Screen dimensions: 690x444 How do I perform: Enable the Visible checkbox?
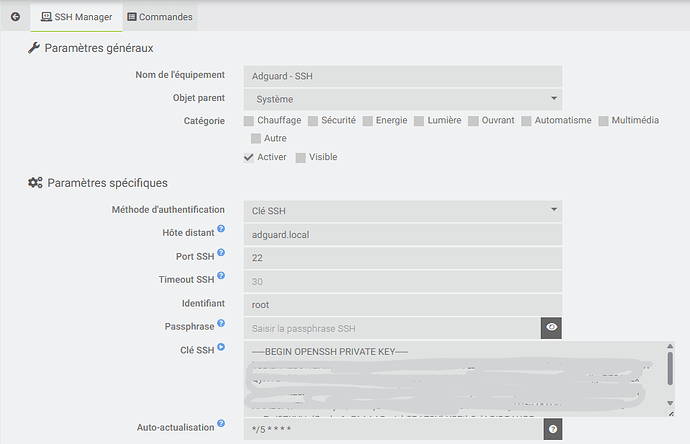pos(301,158)
